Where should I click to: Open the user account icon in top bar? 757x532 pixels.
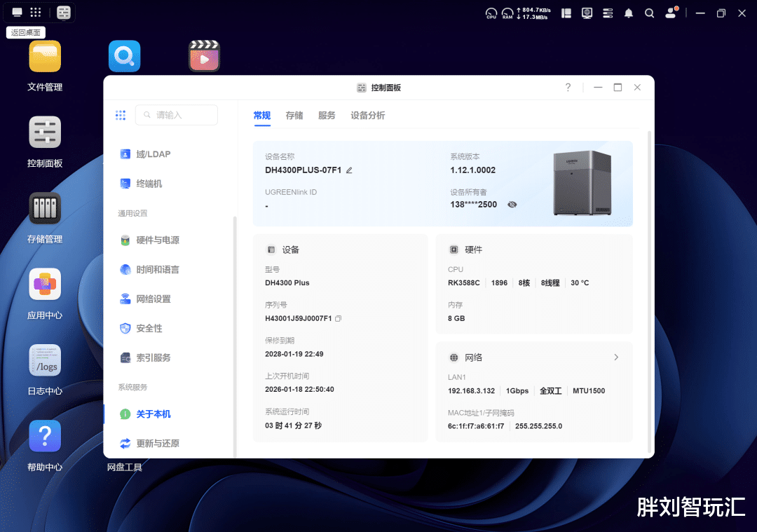tap(671, 13)
